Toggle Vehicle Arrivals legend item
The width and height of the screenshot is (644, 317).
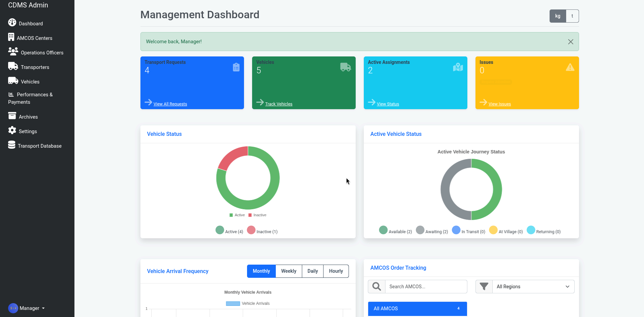[248, 303]
